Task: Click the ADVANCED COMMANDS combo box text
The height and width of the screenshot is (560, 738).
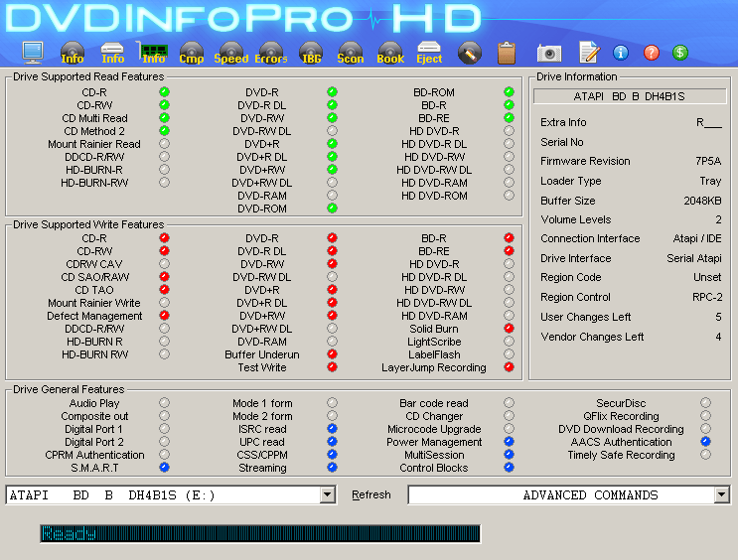Action: click(590, 495)
